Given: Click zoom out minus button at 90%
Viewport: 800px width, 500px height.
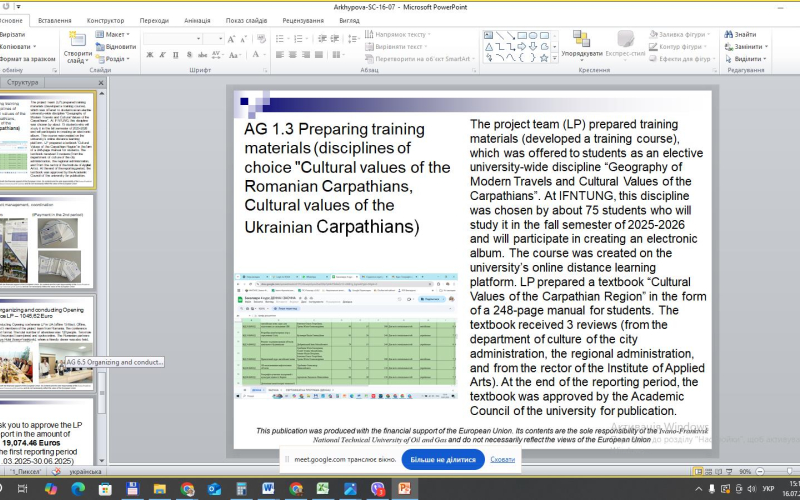Looking at the screenshot, I should click(x=760, y=471).
